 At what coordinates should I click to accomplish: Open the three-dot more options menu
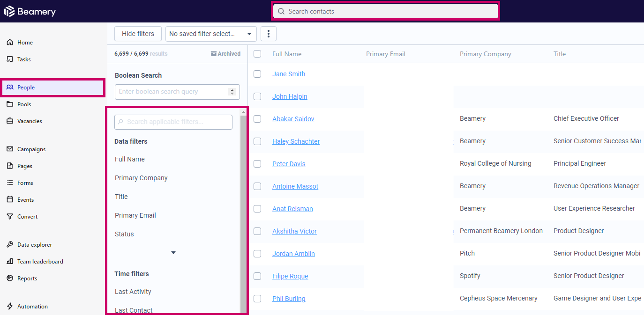pos(269,34)
